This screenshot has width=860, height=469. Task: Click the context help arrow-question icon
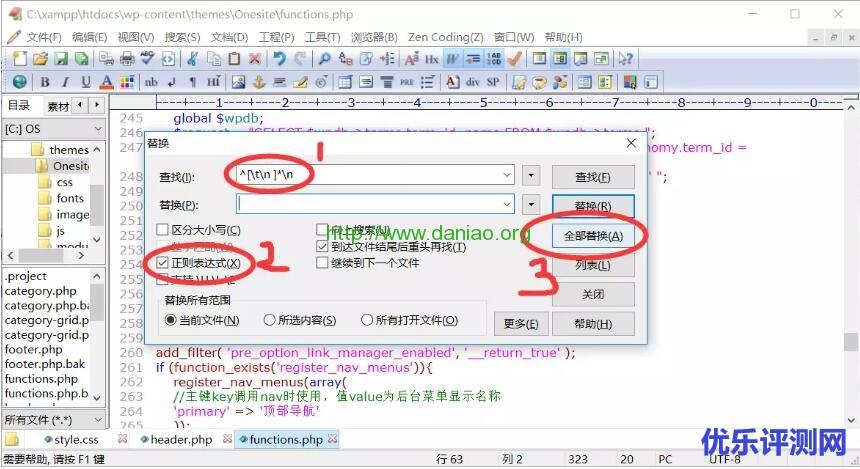click(x=625, y=59)
